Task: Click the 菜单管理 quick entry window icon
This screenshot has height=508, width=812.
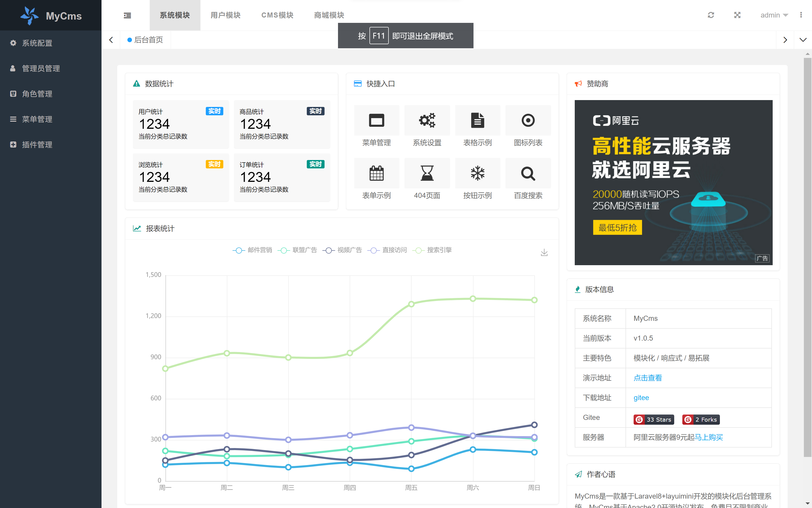Action: [377, 120]
